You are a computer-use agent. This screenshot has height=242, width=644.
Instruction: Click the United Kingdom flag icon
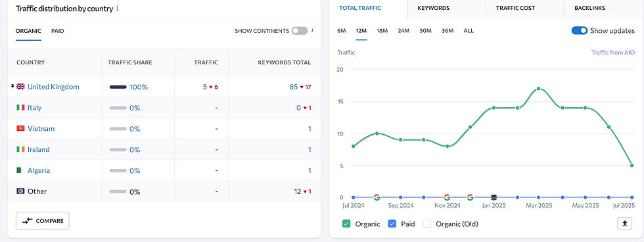20,87
